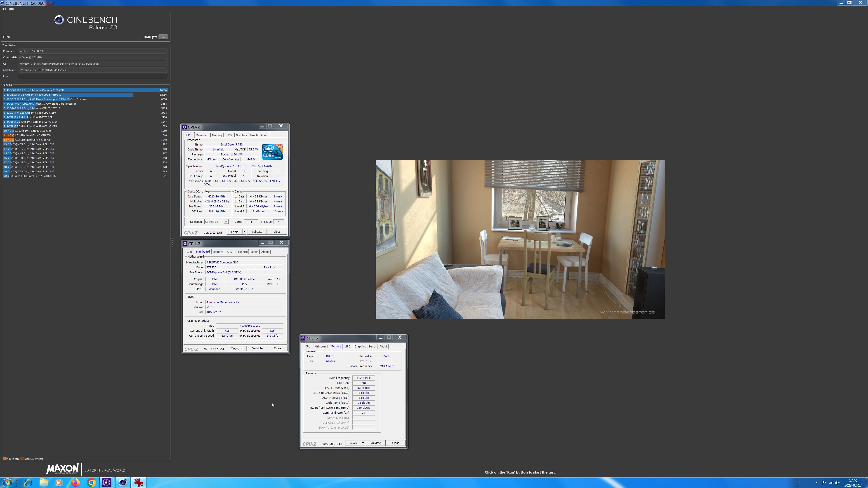Select Core i5-5300U ranking row
868x488 pixels.
[x=85, y=176]
